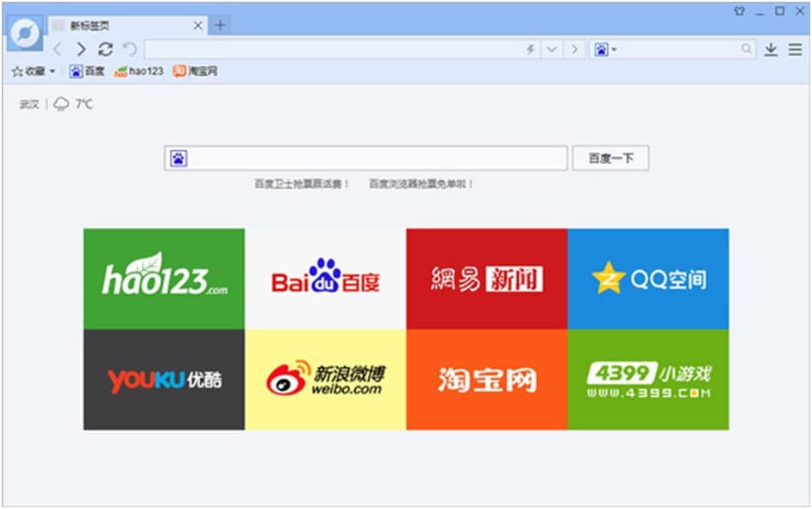Open the downloads icon
This screenshot has height=509, width=812.
(771, 49)
